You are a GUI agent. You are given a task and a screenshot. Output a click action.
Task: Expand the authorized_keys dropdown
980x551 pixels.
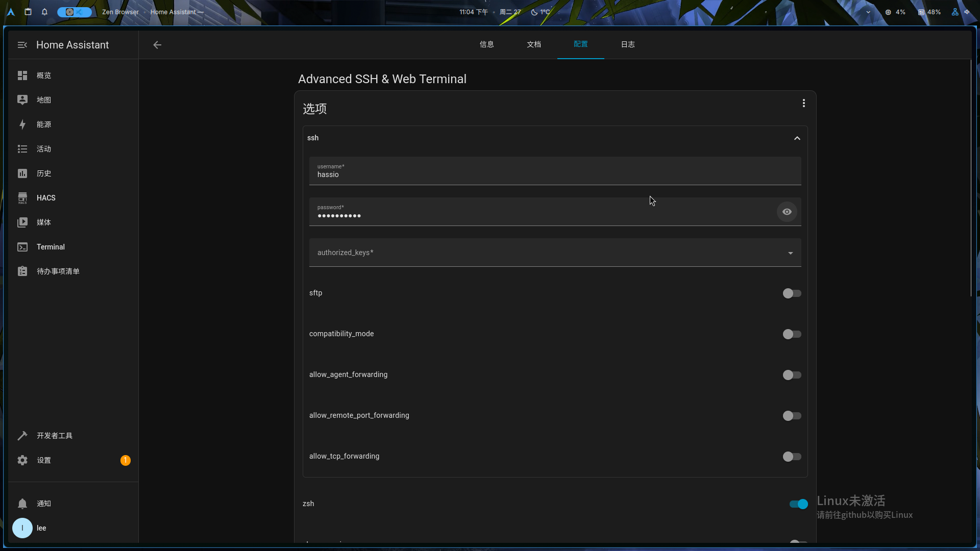tap(790, 253)
